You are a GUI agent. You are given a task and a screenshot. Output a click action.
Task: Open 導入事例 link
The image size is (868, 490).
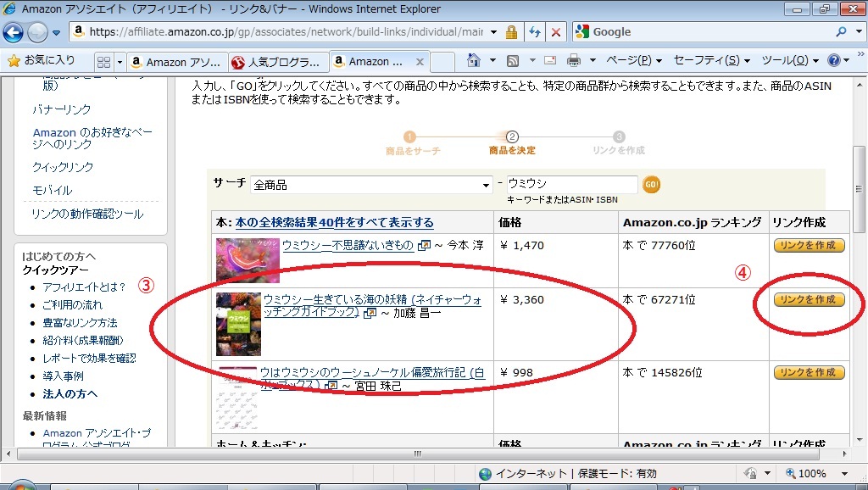click(x=63, y=376)
